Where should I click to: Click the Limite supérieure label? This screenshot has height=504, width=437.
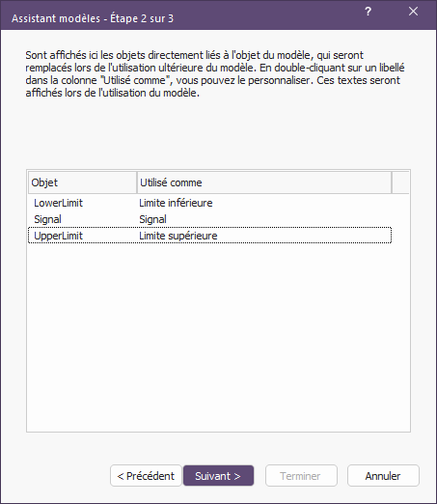coord(178,236)
